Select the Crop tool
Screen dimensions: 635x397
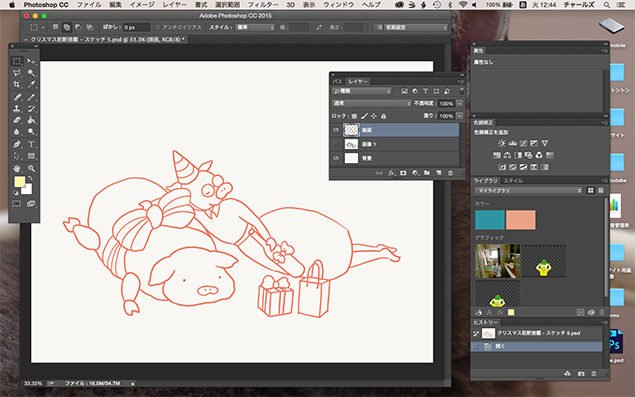[17, 85]
